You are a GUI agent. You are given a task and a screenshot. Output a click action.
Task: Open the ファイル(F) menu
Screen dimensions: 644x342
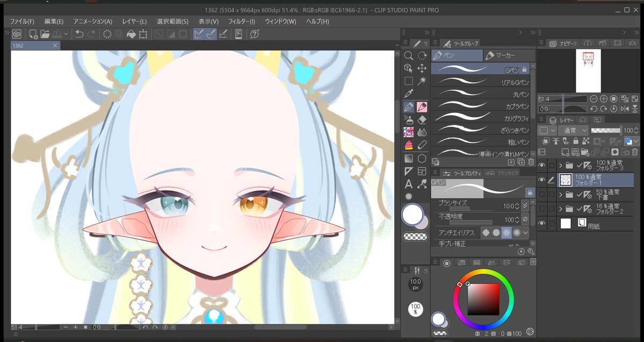pyautogui.click(x=22, y=22)
